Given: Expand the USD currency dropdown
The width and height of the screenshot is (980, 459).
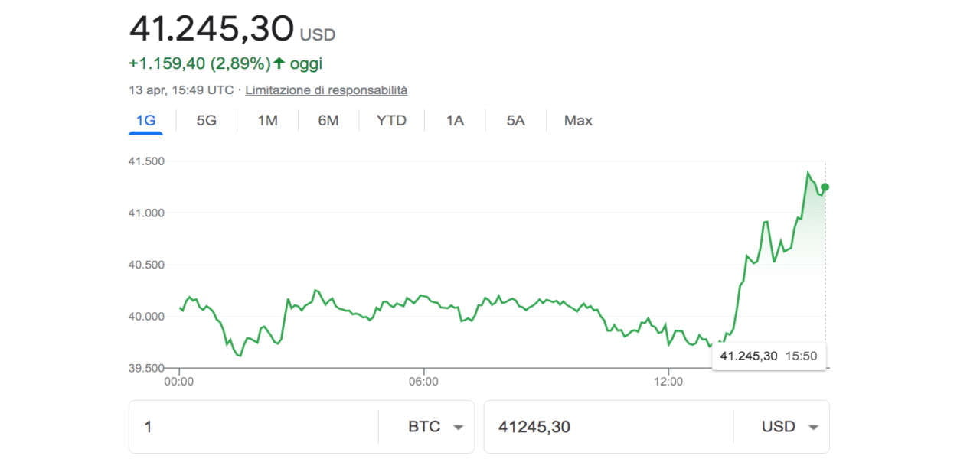Looking at the screenshot, I should 789,427.
